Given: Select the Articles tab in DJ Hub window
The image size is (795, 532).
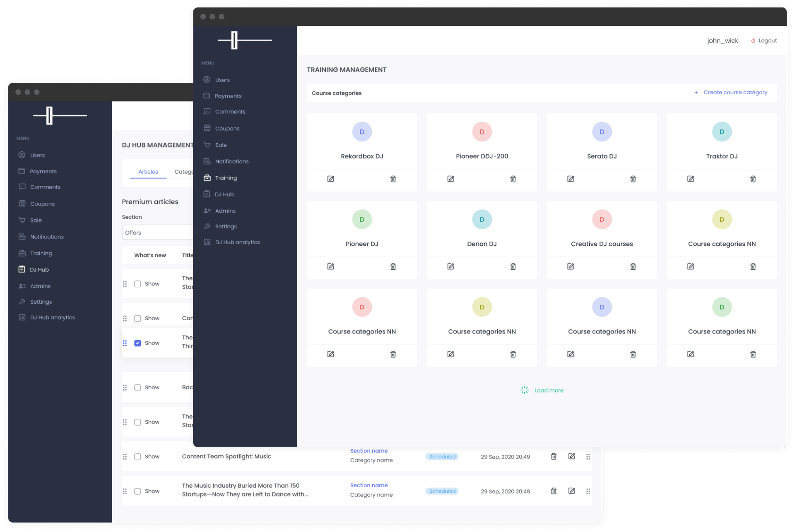Looking at the screenshot, I should (x=148, y=172).
